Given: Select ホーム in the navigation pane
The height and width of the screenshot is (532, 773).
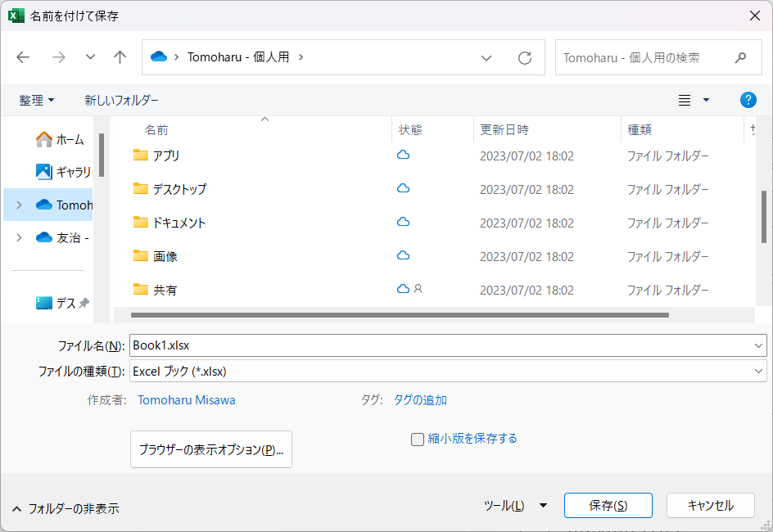Looking at the screenshot, I should 60,139.
